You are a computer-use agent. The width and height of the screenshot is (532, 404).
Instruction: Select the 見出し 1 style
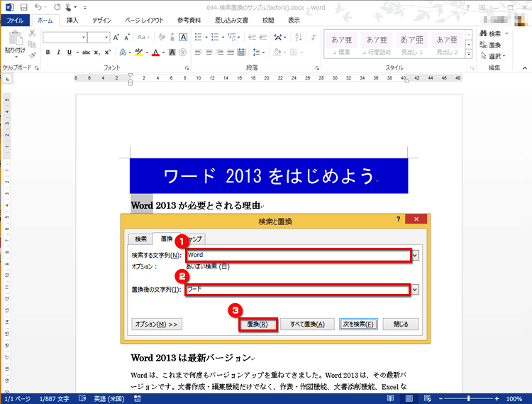[x=412, y=45]
